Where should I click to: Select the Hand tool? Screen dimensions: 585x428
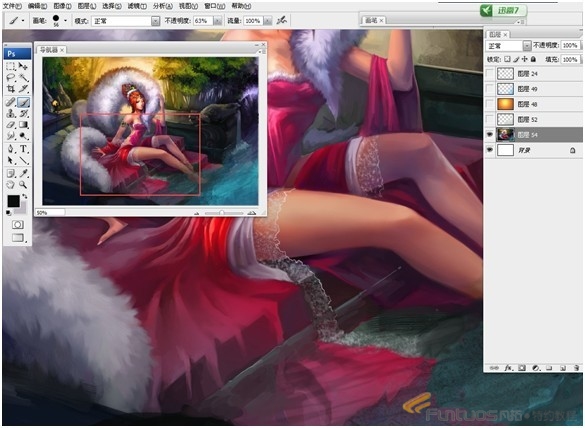coord(11,184)
